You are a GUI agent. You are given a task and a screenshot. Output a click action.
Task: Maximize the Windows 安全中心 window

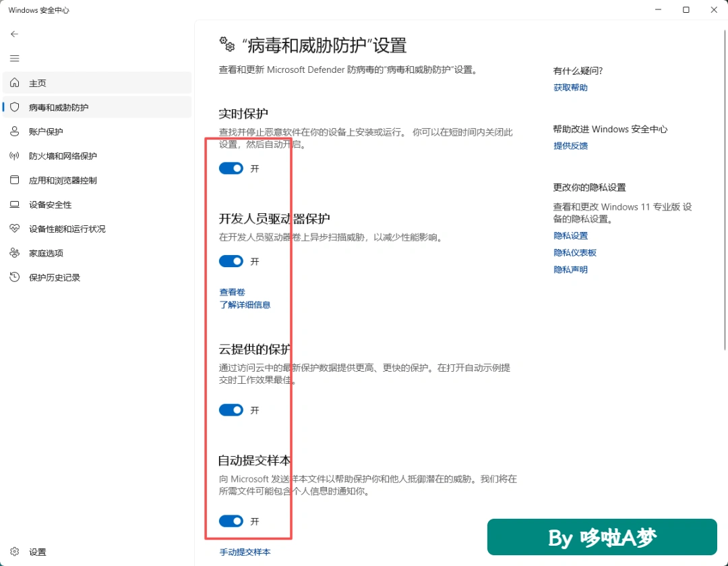686,9
